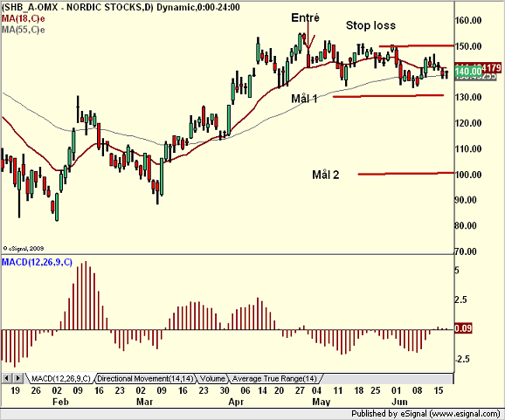
Task: Click the Mar month label on time axis
Action: [x=145, y=402]
